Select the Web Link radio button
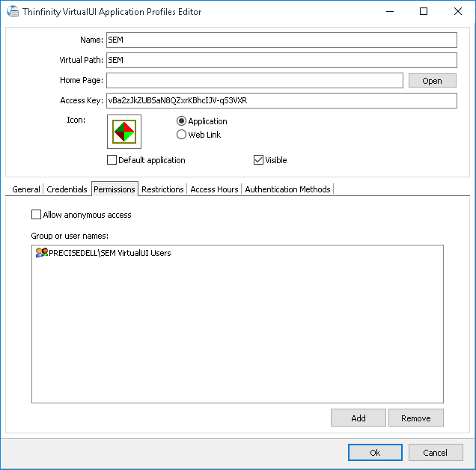This screenshot has width=476, height=470. click(182, 135)
